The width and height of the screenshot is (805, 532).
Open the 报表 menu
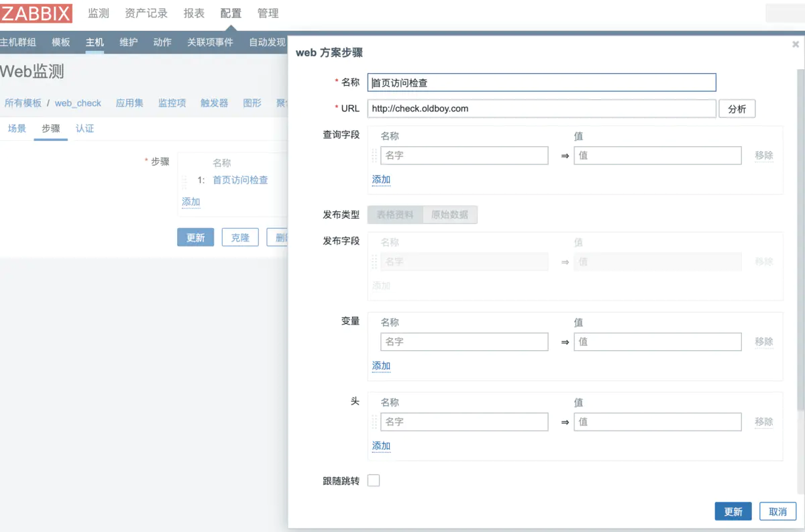coord(195,13)
